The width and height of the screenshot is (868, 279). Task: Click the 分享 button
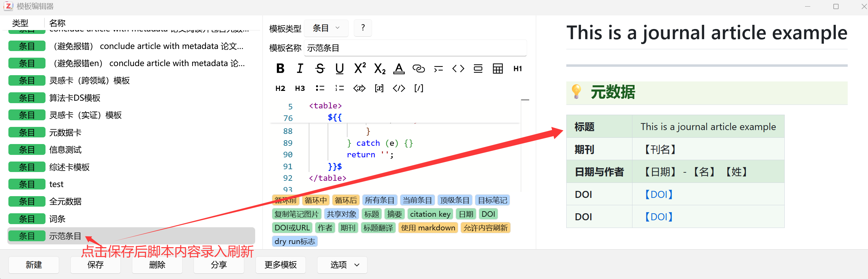[x=219, y=265]
